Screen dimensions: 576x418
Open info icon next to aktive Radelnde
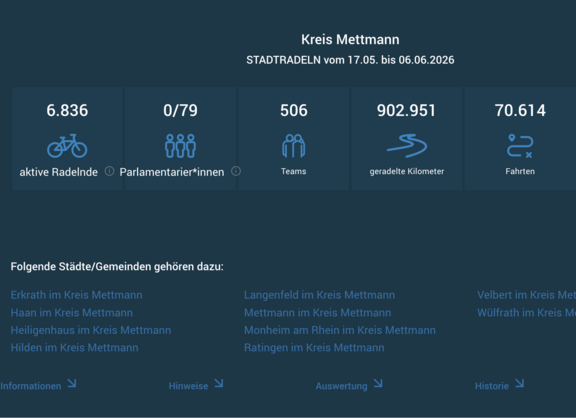[109, 171]
